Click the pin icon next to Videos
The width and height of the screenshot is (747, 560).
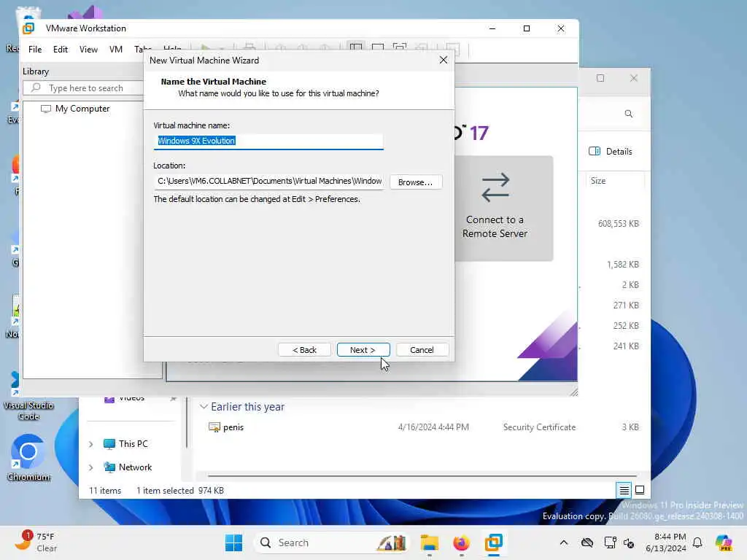coord(173,399)
